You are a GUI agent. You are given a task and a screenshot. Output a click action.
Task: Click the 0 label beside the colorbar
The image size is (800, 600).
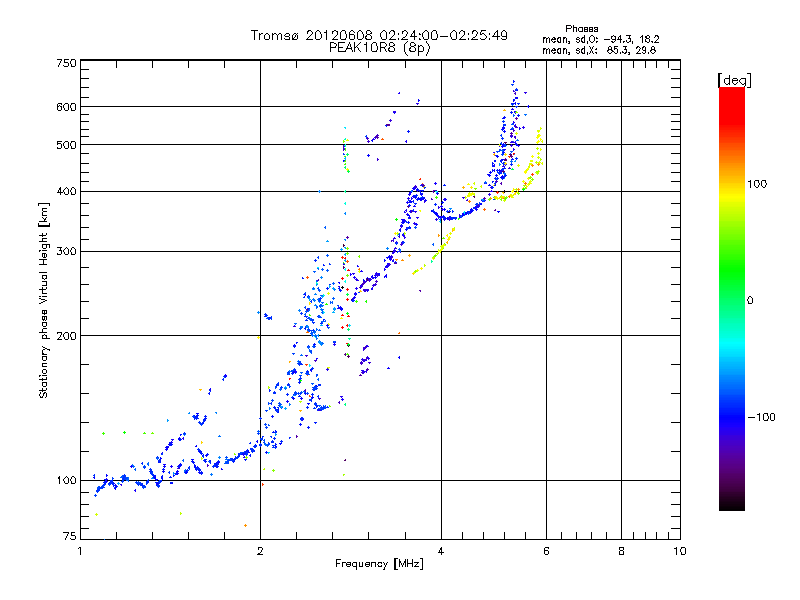750,301
